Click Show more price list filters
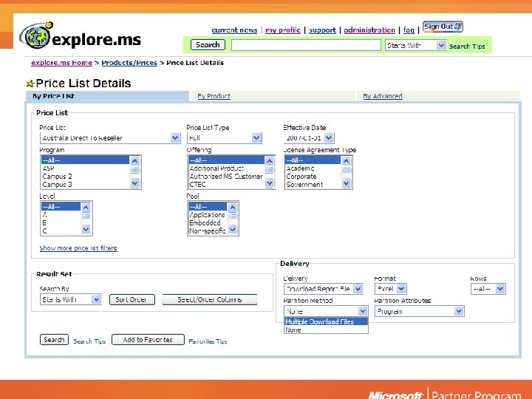Viewport: 532px width, 399px height. [x=78, y=248]
